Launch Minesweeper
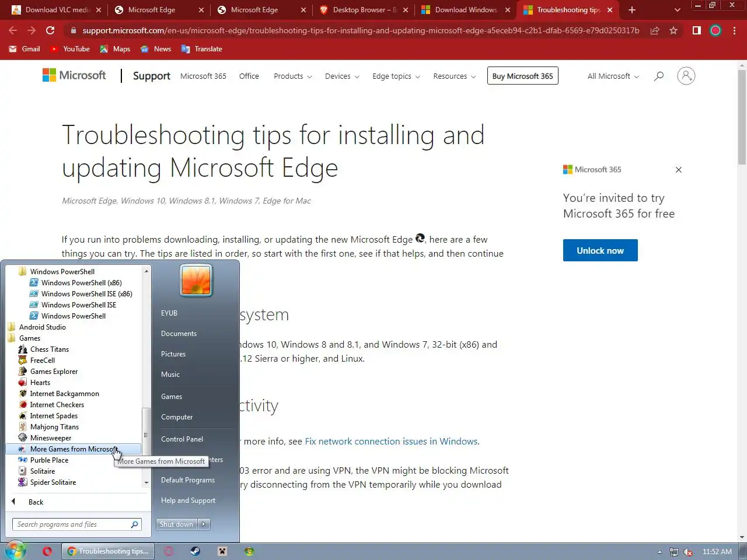This screenshot has height=560, width=747. click(50, 438)
